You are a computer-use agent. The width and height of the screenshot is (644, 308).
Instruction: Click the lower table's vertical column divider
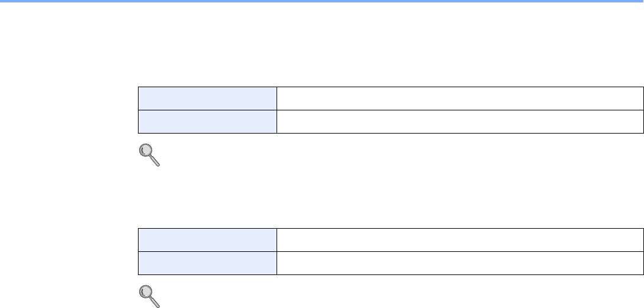tap(277, 251)
